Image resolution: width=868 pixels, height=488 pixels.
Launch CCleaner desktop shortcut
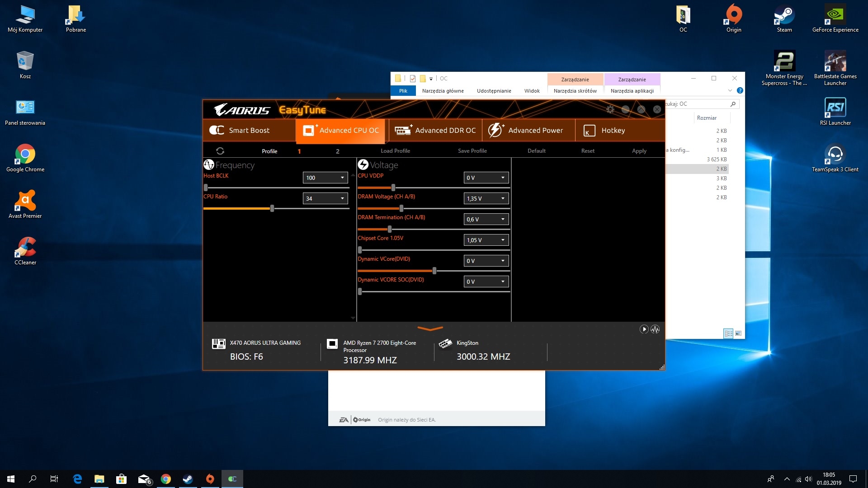click(x=25, y=252)
